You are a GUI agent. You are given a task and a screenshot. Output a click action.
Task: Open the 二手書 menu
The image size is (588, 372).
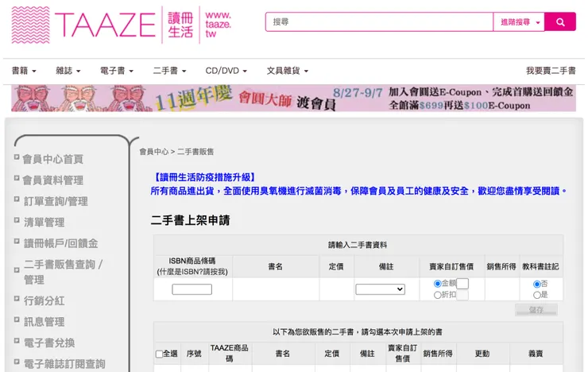[x=169, y=71]
